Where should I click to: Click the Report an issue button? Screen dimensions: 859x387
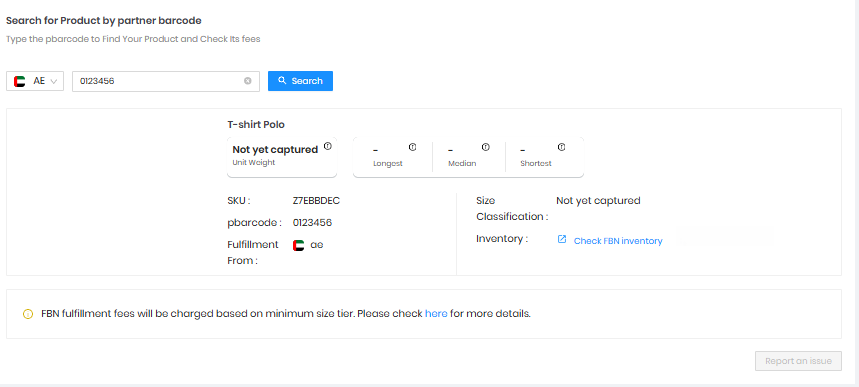tap(798, 361)
